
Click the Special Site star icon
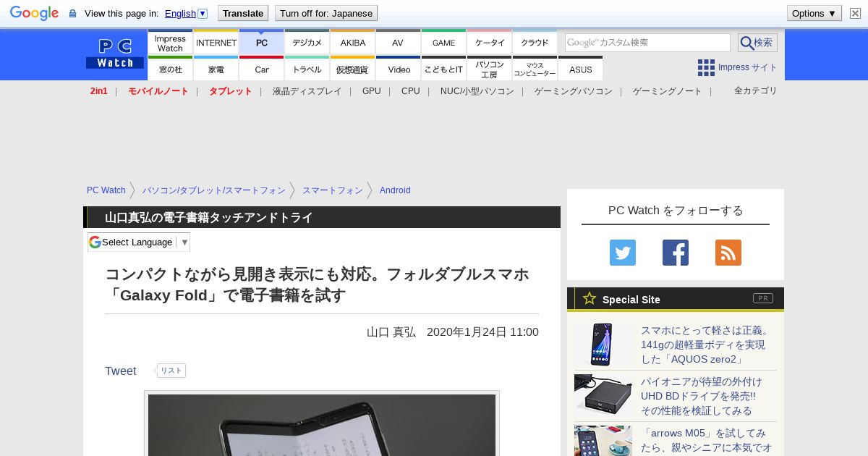pyautogui.click(x=590, y=298)
